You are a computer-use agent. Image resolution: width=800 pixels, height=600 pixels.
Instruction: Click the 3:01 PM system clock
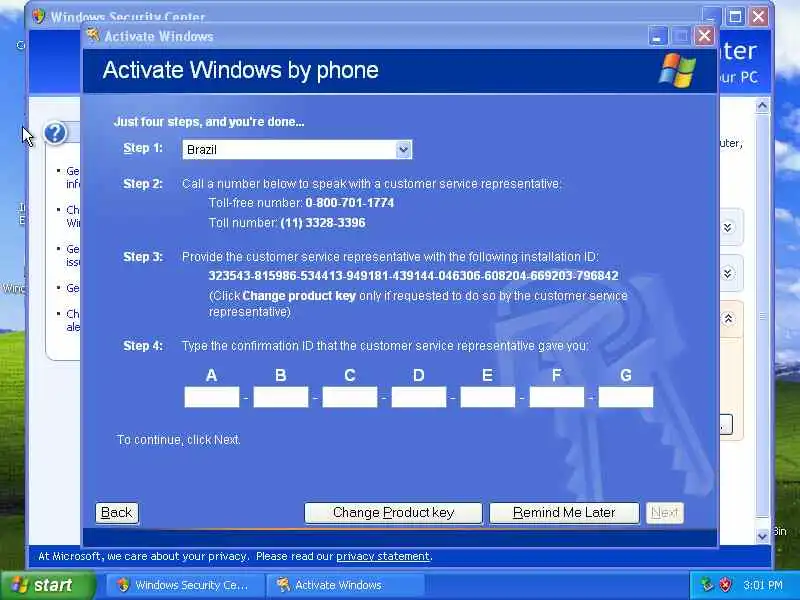coord(763,585)
